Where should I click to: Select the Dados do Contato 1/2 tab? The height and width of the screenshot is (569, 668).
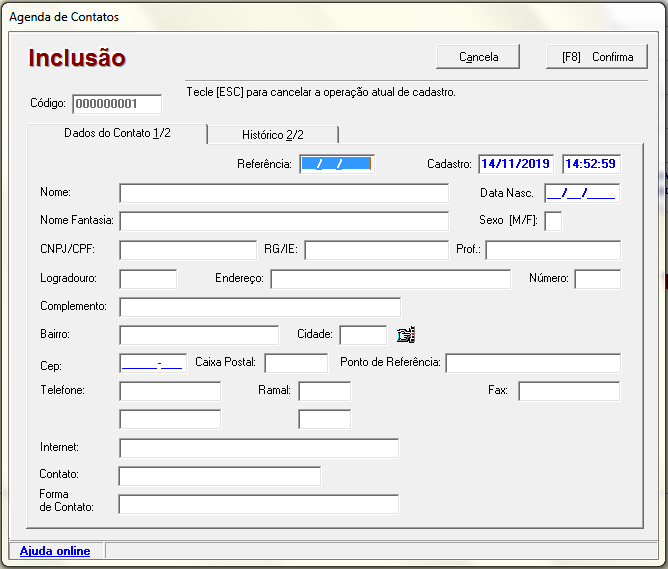click(x=117, y=134)
